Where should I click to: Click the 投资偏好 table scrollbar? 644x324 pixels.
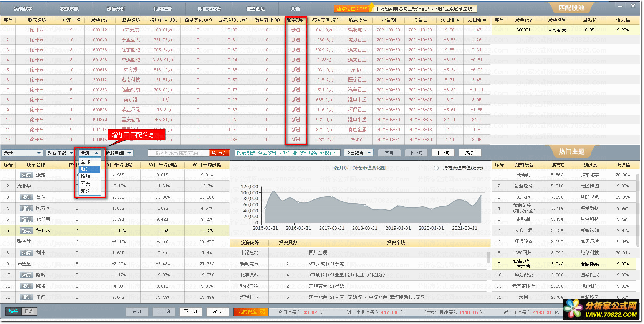pyautogui.click(x=488, y=257)
